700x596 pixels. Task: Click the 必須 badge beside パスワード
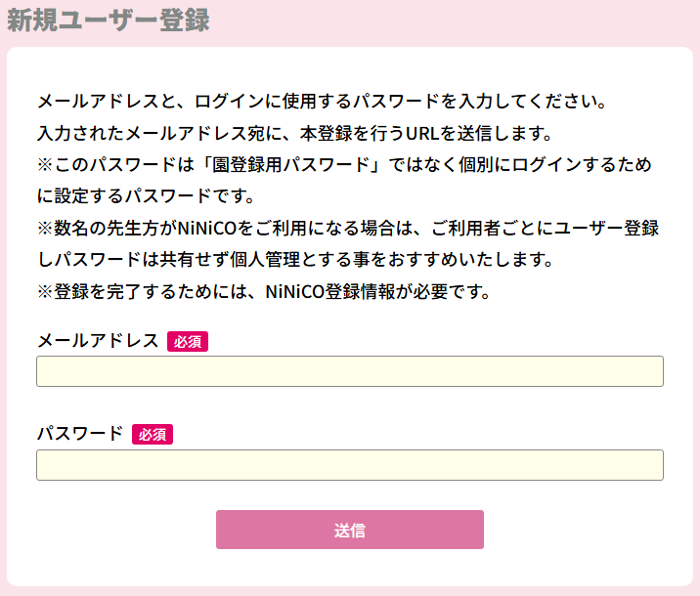(x=153, y=435)
